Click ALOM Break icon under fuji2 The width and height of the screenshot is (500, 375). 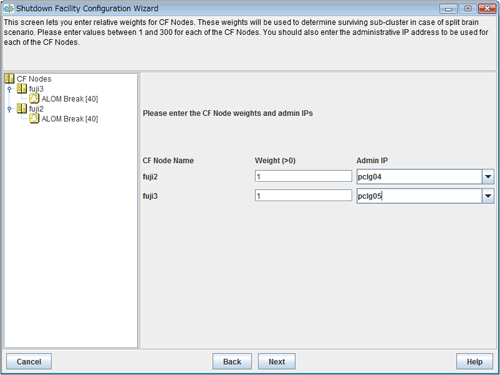point(34,118)
